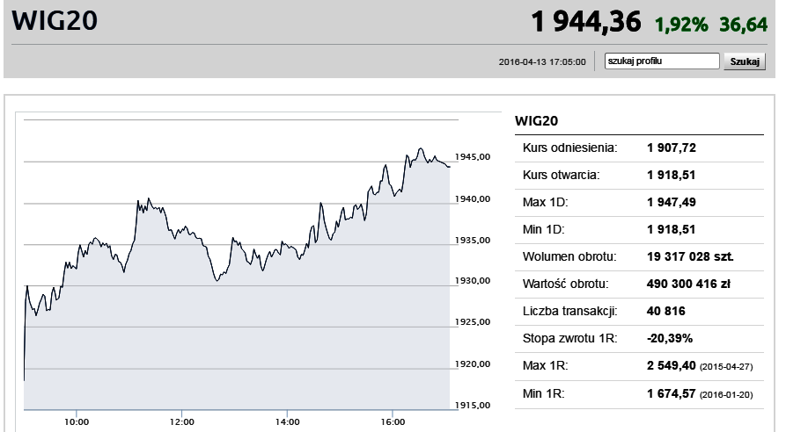Click the 1940,00 price axis label
This screenshot has height=432, width=786.
tap(473, 199)
